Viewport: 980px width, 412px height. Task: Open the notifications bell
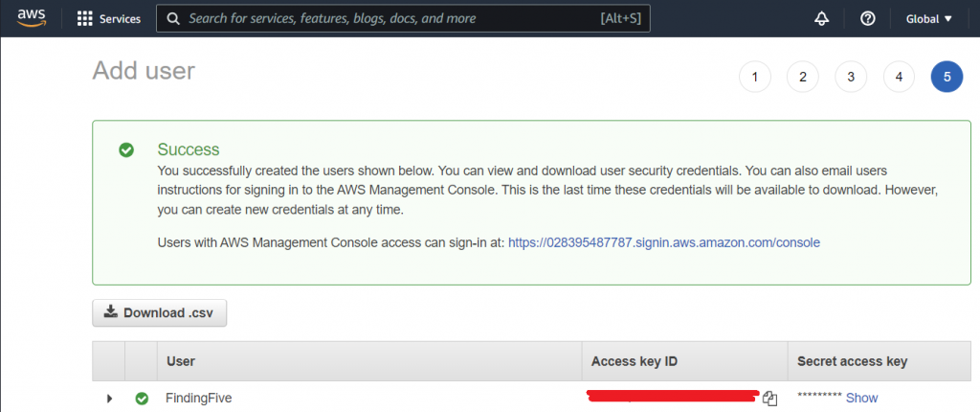click(x=821, y=19)
